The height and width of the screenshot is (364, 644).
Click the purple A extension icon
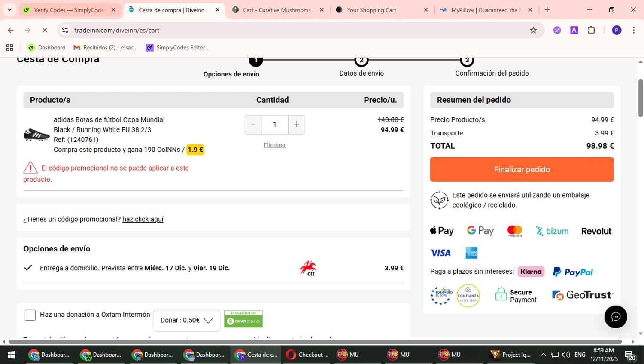coord(574,30)
